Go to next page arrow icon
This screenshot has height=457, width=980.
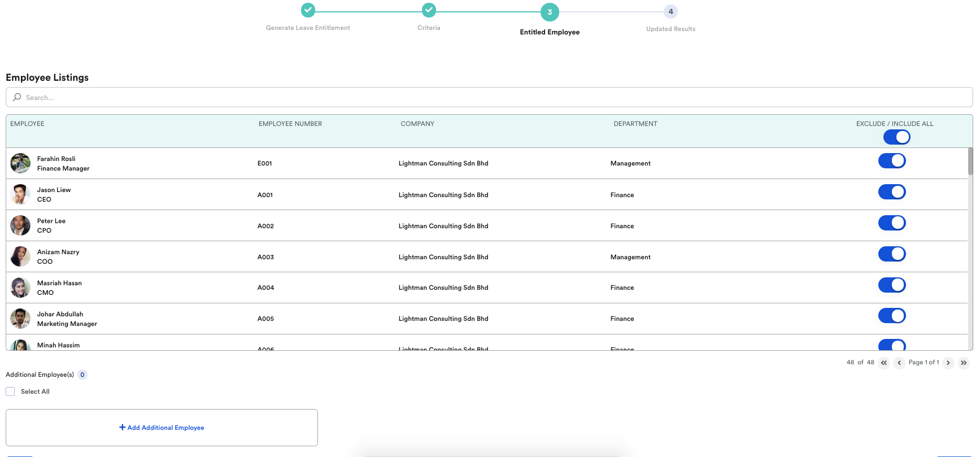[948, 363]
